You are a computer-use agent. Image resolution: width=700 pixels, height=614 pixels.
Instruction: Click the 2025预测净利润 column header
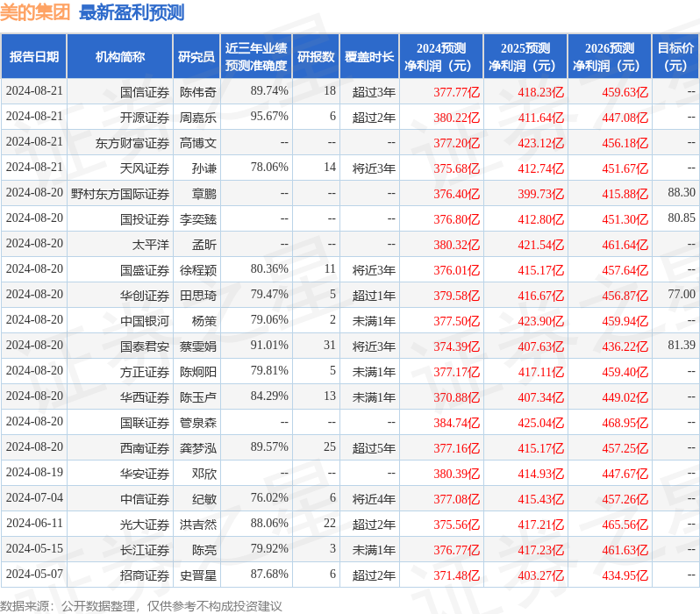(x=525, y=57)
